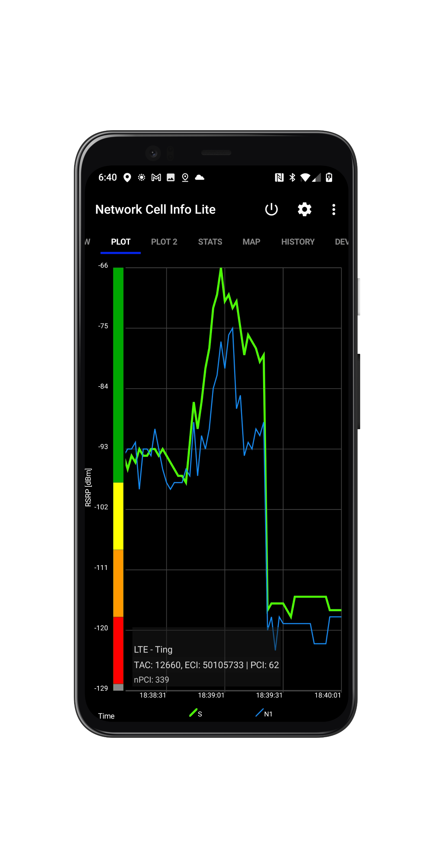Tap the image notification icon

coord(171,178)
